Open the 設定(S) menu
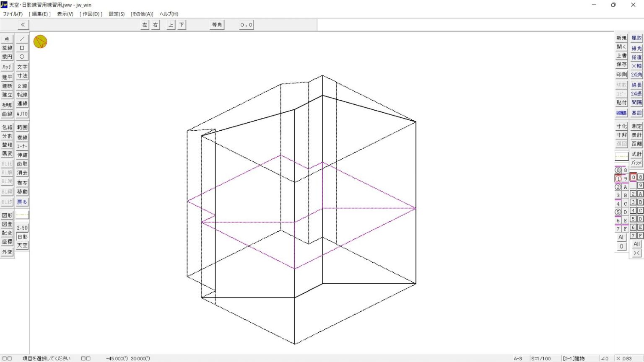 [117, 14]
